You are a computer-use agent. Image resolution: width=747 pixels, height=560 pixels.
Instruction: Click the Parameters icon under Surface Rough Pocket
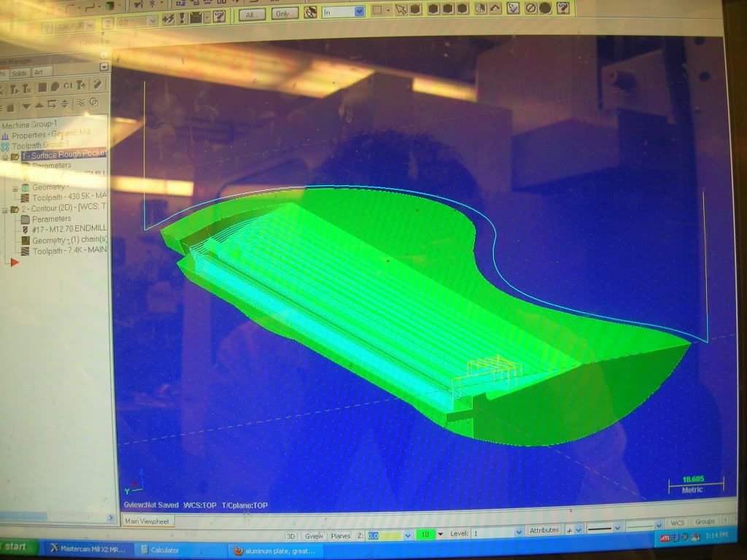(26, 165)
